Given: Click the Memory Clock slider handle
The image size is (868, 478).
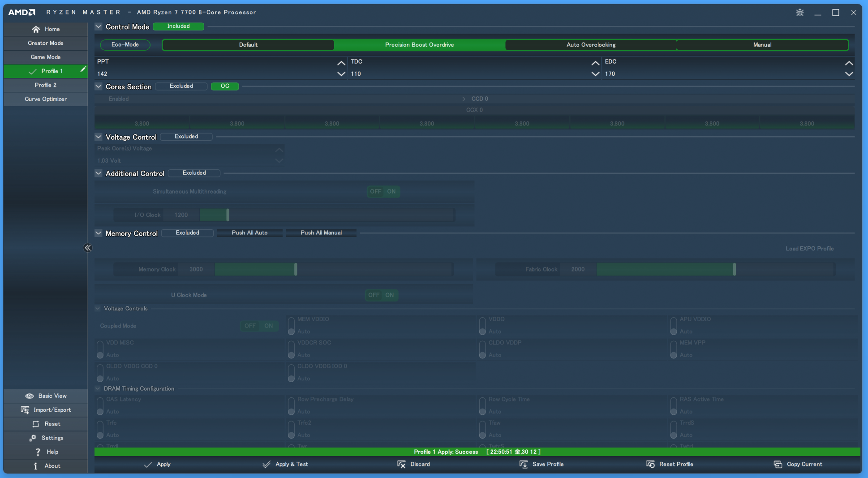Looking at the screenshot, I should [296, 269].
